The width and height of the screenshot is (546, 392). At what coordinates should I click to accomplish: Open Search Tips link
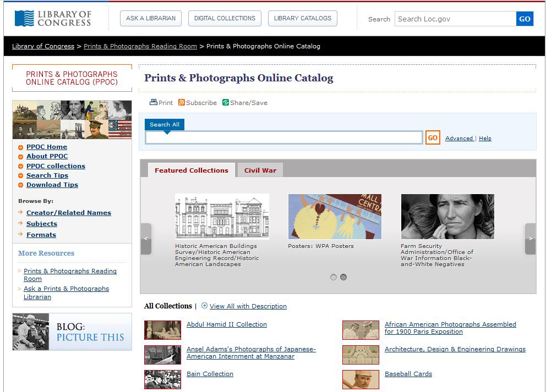47,175
